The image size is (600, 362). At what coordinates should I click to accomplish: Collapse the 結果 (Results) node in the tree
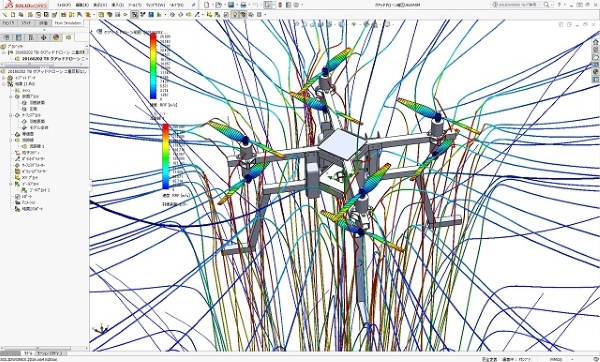(x=3, y=84)
